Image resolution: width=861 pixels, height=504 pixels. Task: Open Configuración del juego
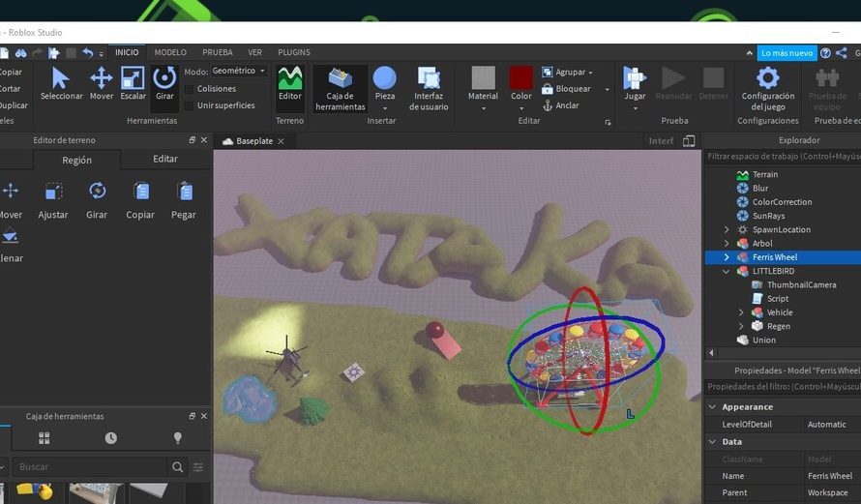click(x=768, y=89)
